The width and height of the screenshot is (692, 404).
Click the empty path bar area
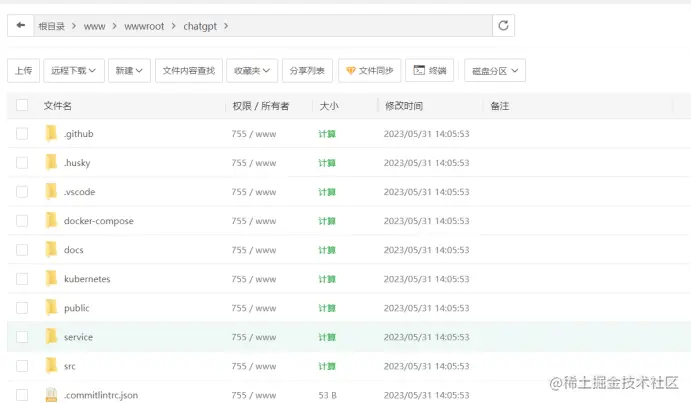coord(360,26)
